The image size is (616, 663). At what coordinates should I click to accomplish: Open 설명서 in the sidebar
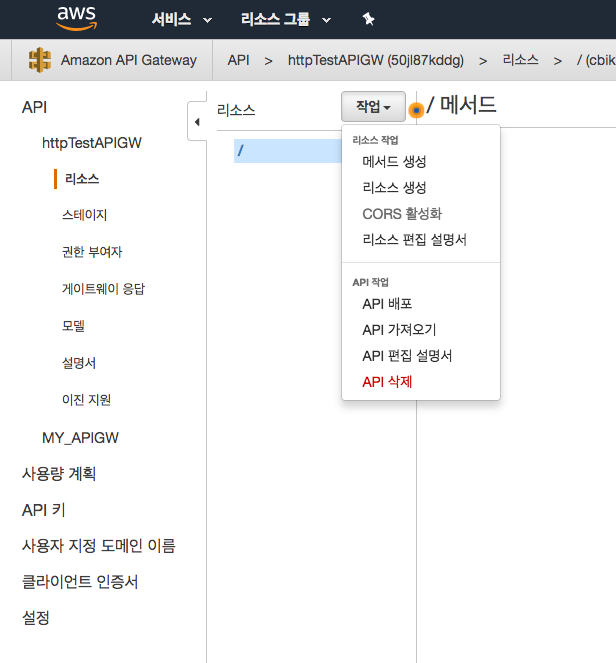click(79, 363)
